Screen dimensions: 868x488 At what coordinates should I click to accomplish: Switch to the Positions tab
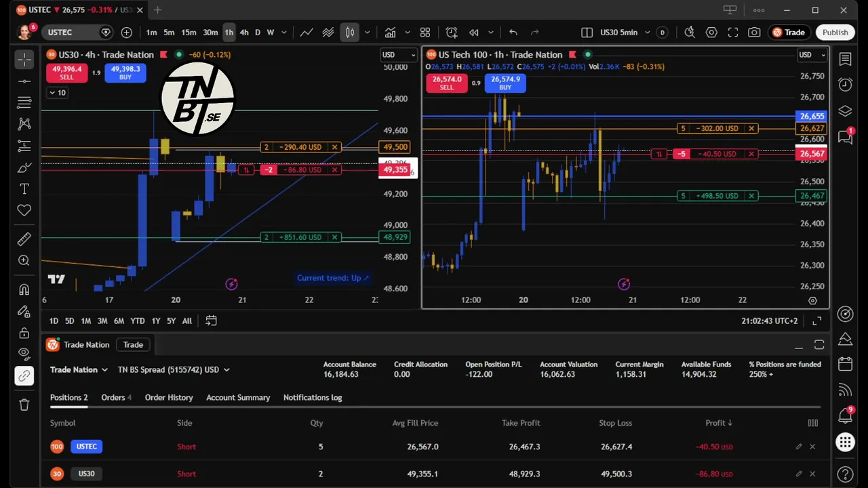tap(68, 398)
